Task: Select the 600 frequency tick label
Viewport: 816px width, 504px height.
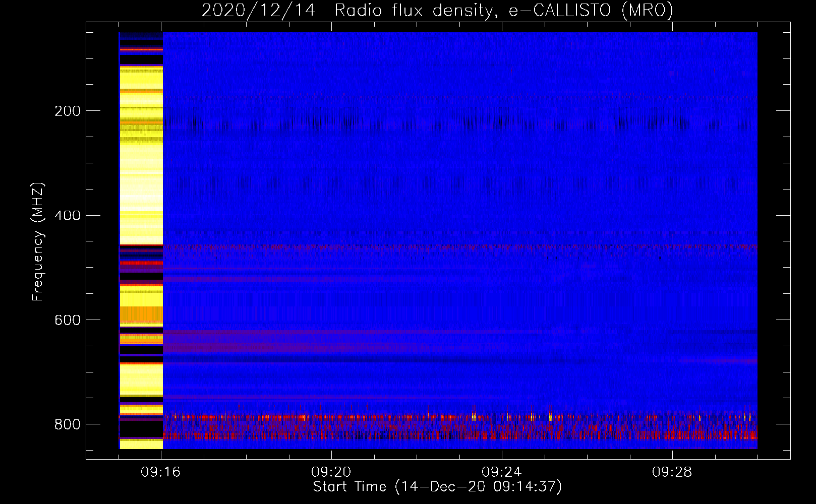Action: pyautogui.click(x=68, y=321)
